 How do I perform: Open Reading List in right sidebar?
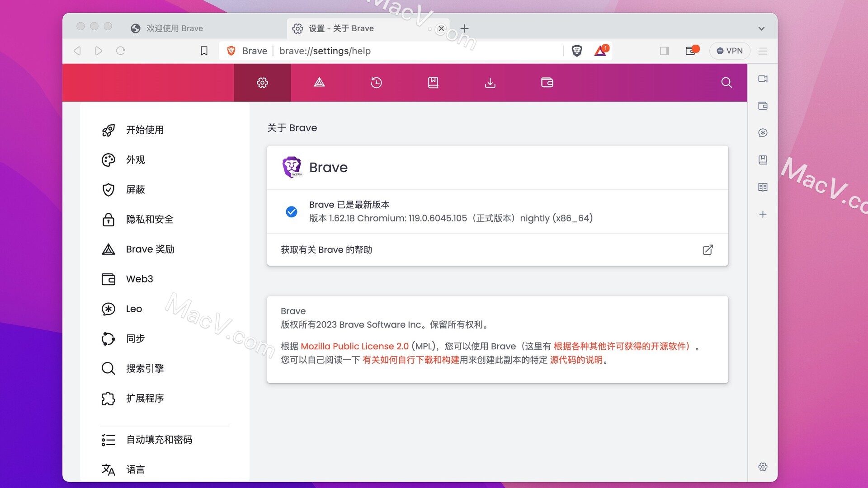(x=763, y=187)
